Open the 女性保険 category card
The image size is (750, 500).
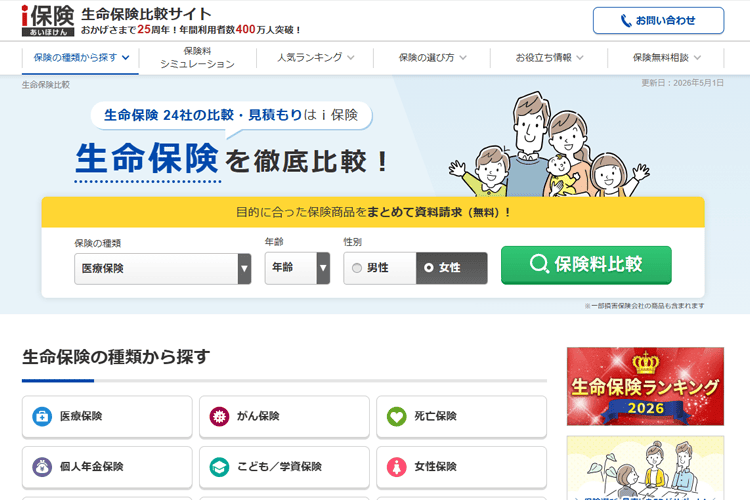point(462,467)
